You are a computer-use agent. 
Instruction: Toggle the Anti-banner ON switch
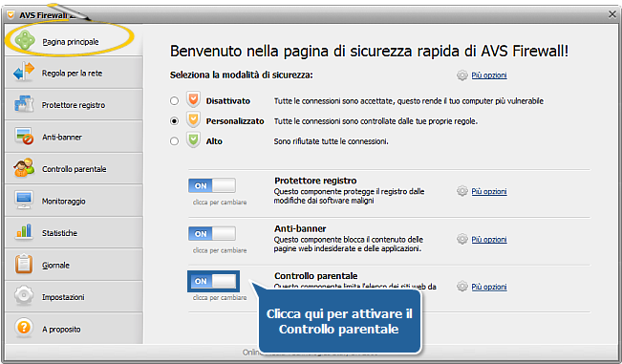coord(212,233)
